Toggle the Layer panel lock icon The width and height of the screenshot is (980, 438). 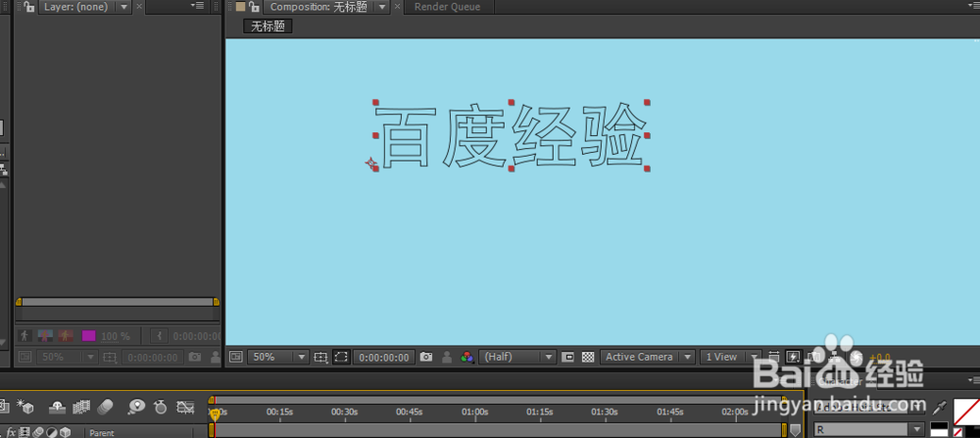(28, 7)
